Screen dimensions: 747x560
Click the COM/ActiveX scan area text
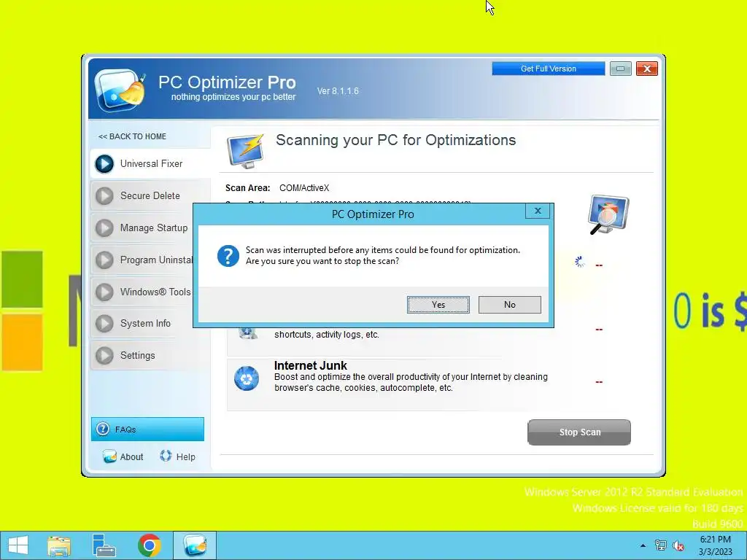(304, 188)
